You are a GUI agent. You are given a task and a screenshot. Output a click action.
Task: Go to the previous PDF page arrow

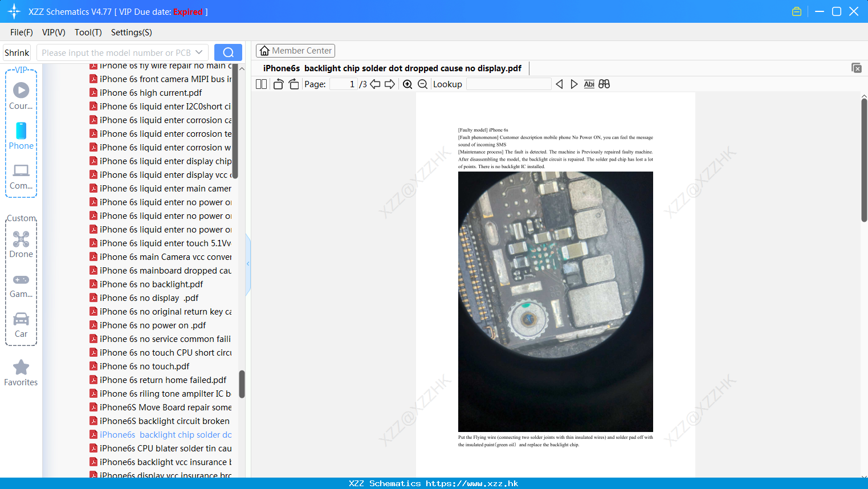(375, 84)
